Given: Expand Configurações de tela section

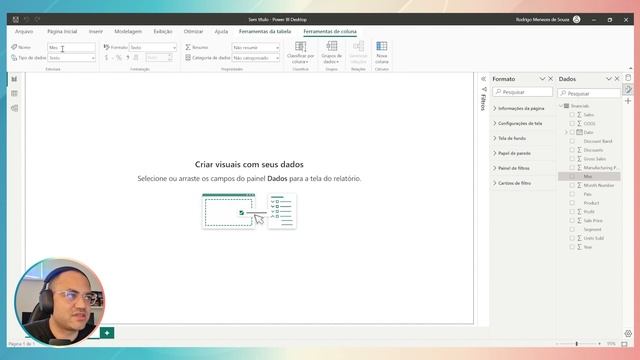Looking at the screenshot, I should click(x=518, y=123).
